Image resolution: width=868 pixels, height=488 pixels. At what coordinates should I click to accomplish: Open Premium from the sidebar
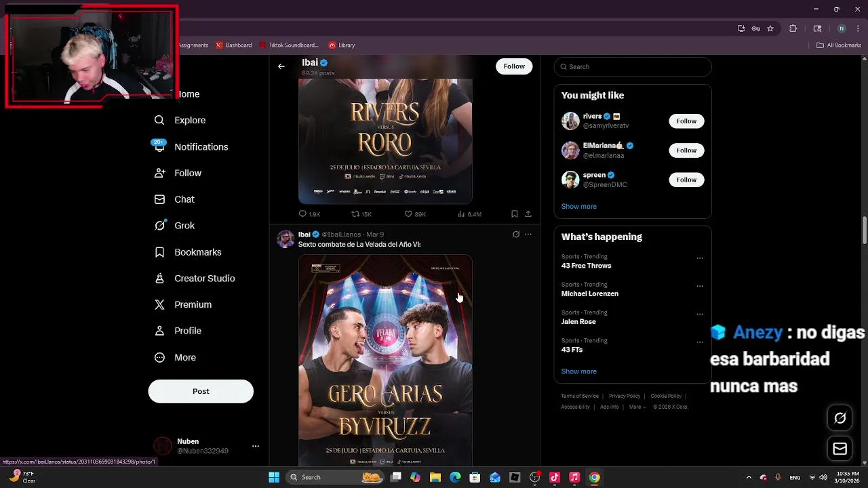184,305
